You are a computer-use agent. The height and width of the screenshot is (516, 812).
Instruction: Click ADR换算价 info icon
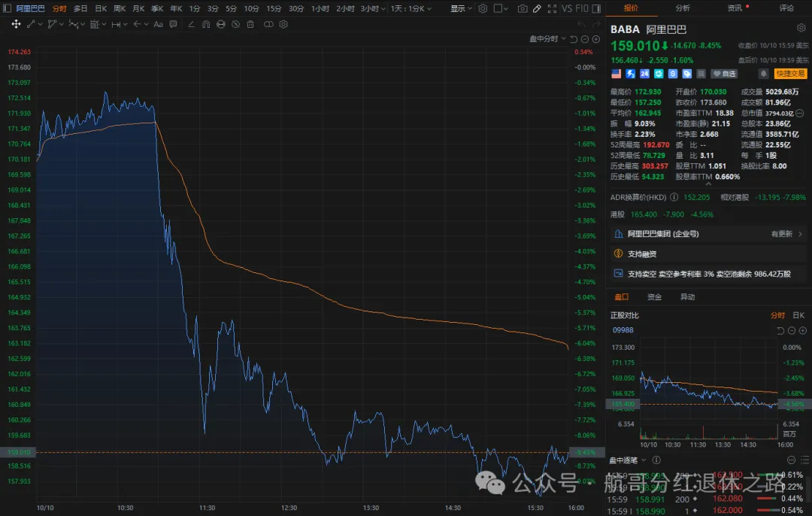tap(674, 197)
